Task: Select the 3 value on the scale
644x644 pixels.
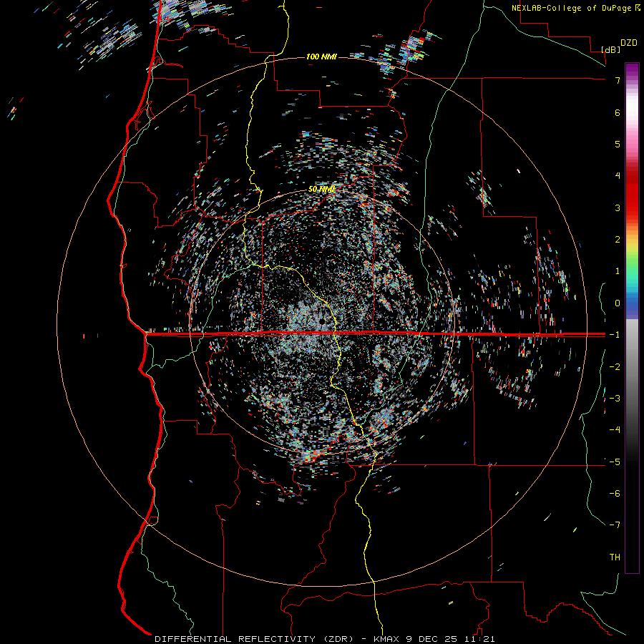Action: coord(618,208)
